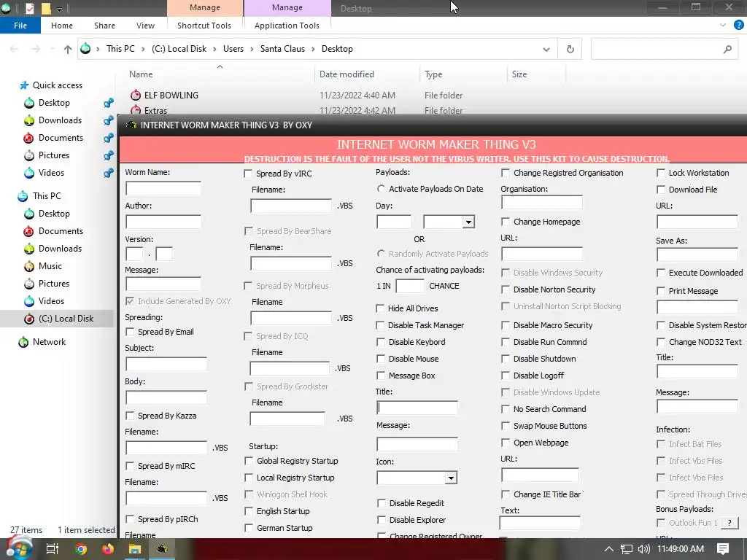Open the quick access toolbar customize arrow
Image resolution: width=747 pixels, height=560 pixels.
pos(60,9)
